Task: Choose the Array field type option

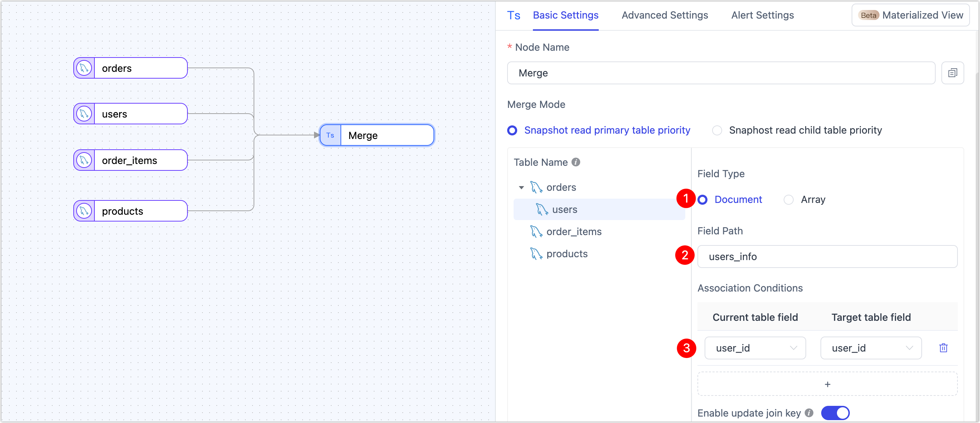Action: coord(789,199)
